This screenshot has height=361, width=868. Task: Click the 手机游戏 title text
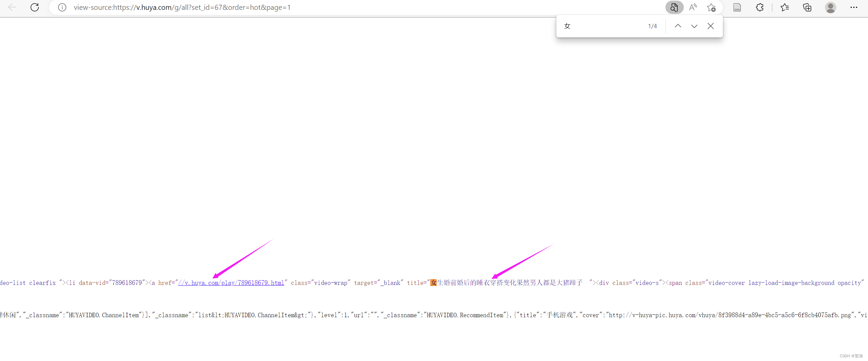[x=559, y=315]
